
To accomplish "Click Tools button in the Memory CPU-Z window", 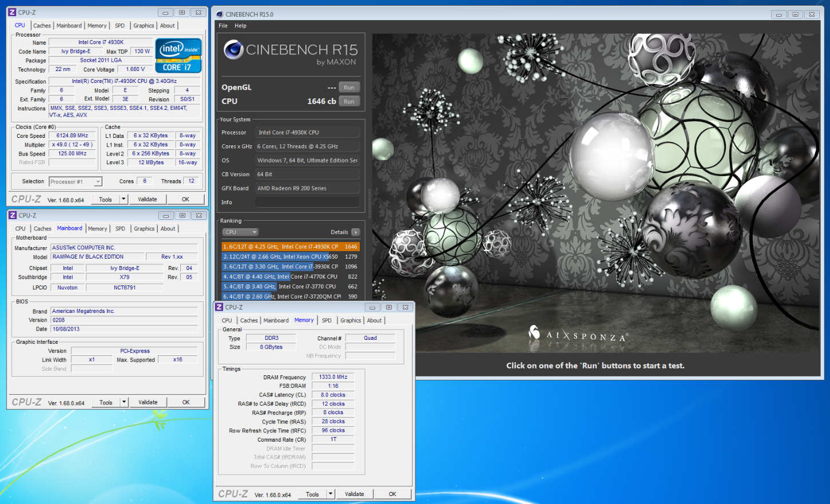I will click(x=313, y=494).
